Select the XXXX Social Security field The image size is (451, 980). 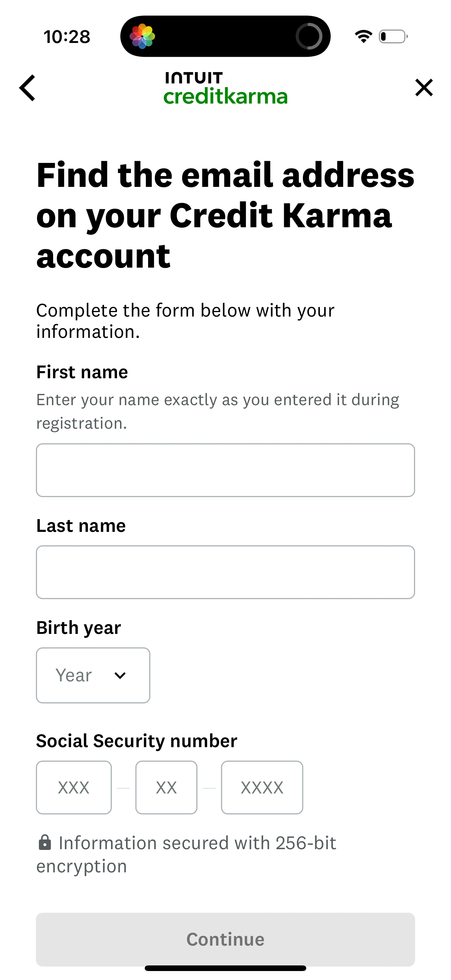(x=262, y=788)
